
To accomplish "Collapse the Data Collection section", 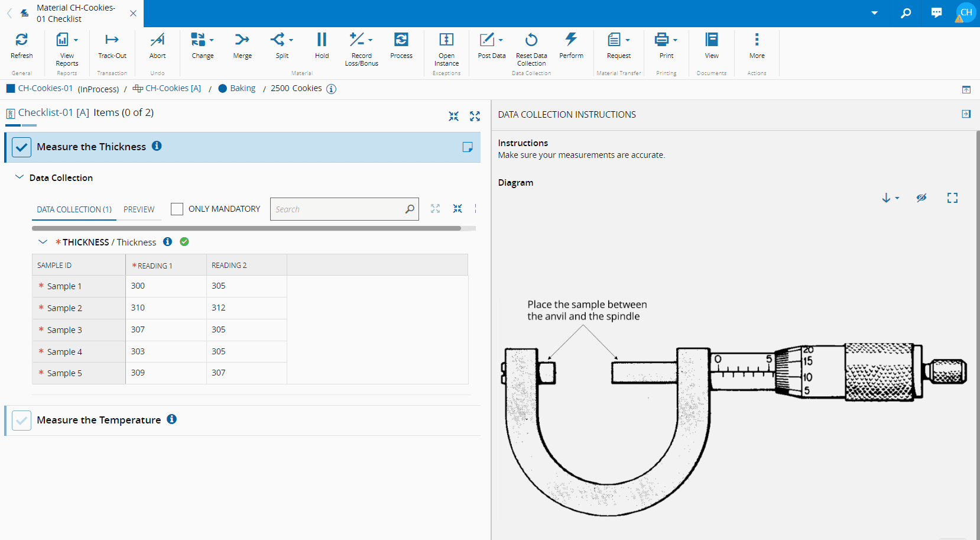I will (x=20, y=177).
